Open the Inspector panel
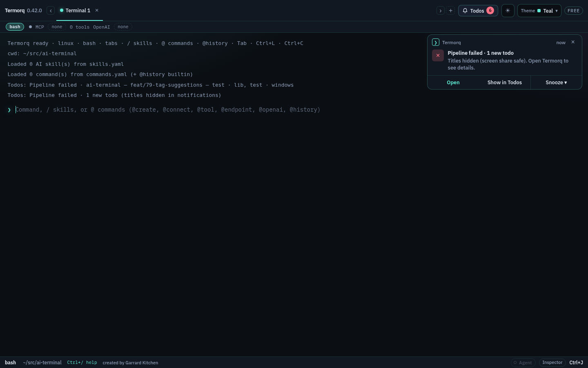Screen dimensions: 588x368 click(x=552, y=363)
